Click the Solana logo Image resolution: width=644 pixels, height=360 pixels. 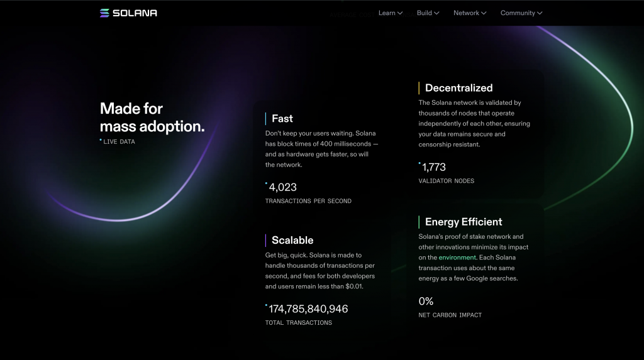click(x=128, y=13)
